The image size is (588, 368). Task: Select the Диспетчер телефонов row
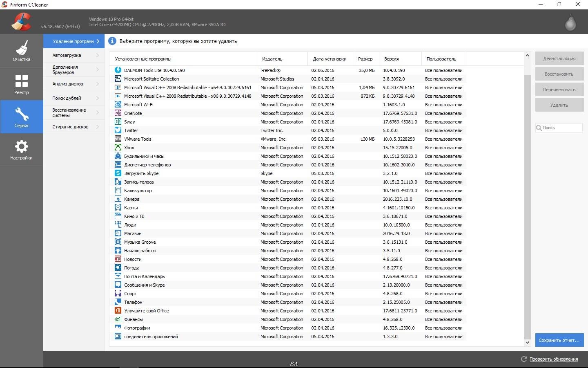tap(288, 165)
